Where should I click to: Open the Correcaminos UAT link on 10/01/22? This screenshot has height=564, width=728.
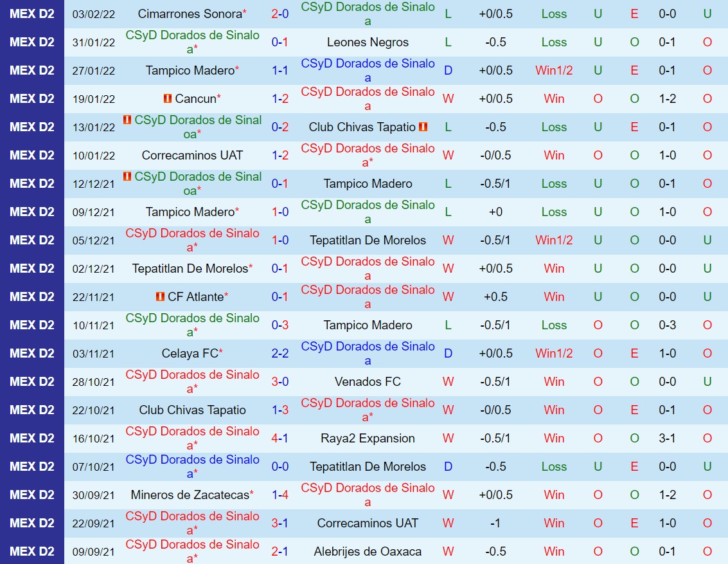[192, 155]
